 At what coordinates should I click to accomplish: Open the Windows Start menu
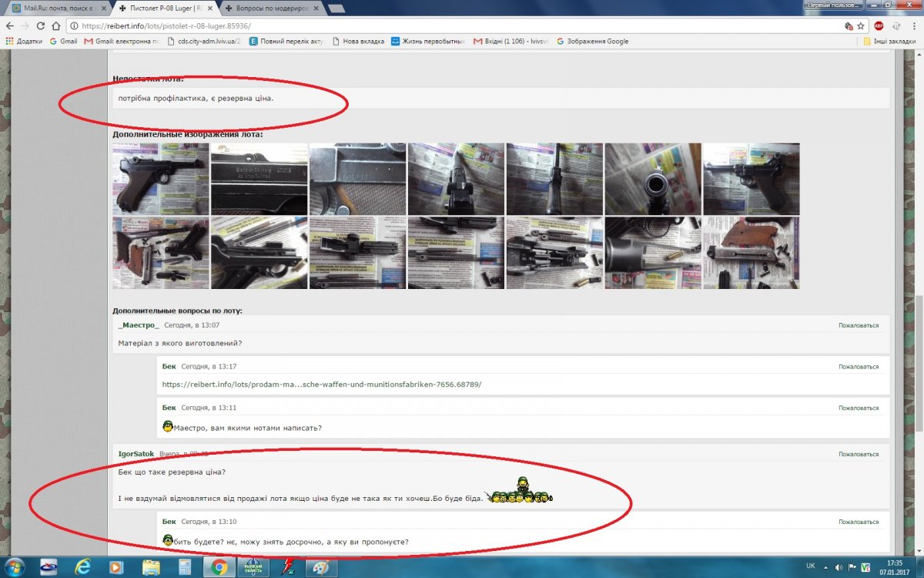(x=15, y=568)
